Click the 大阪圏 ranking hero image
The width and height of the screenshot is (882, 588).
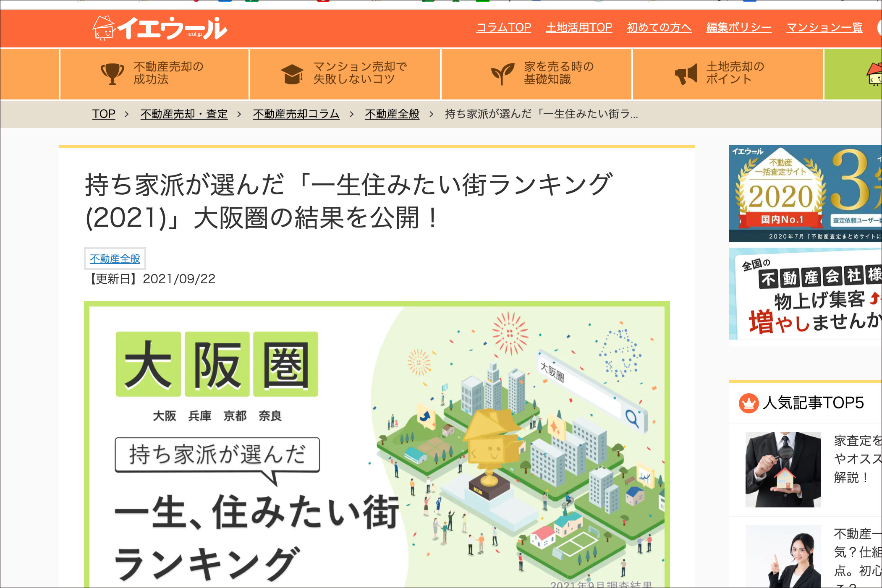(x=377, y=444)
